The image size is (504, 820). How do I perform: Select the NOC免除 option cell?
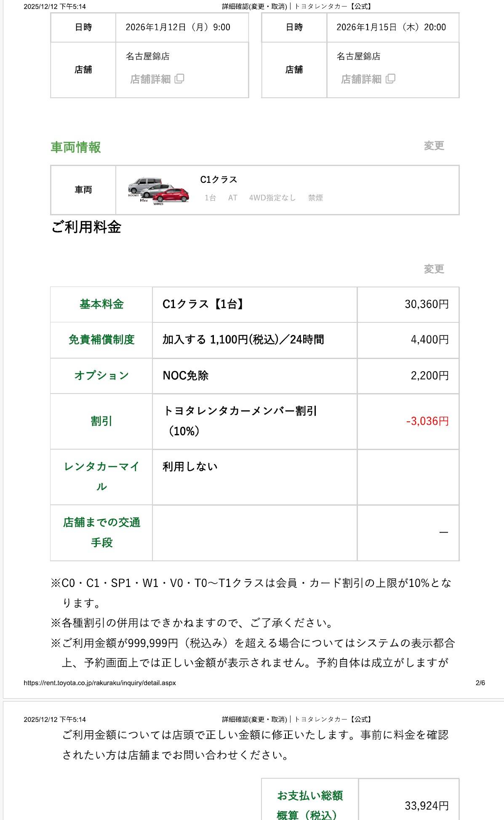[186, 375]
